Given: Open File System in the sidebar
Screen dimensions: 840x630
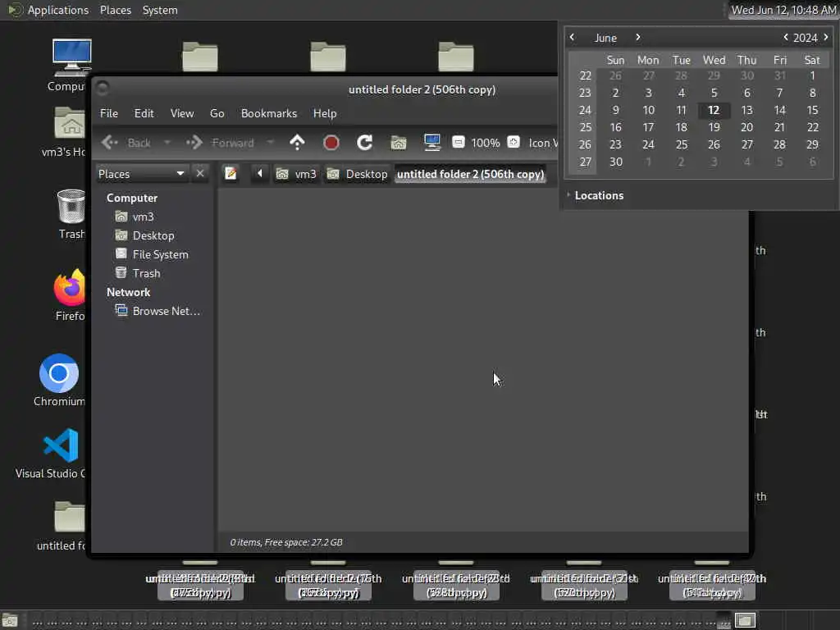Looking at the screenshot, I should [160, 254].
